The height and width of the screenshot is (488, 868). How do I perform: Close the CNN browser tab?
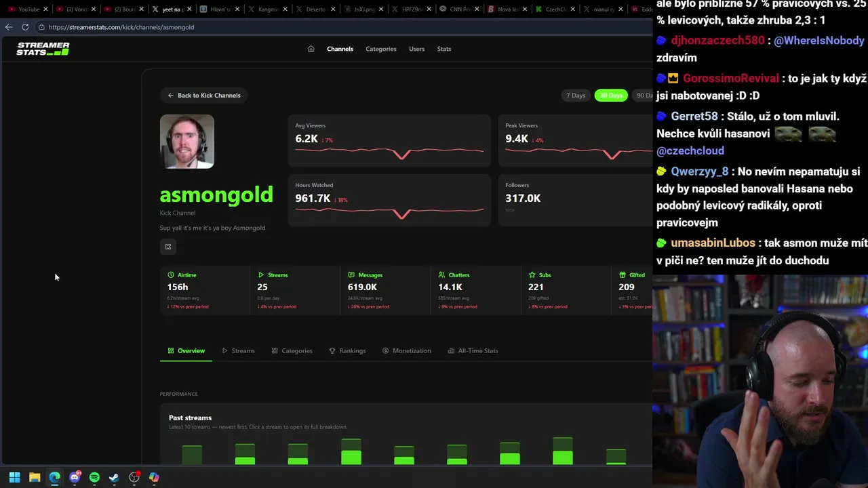pos(478,9)
